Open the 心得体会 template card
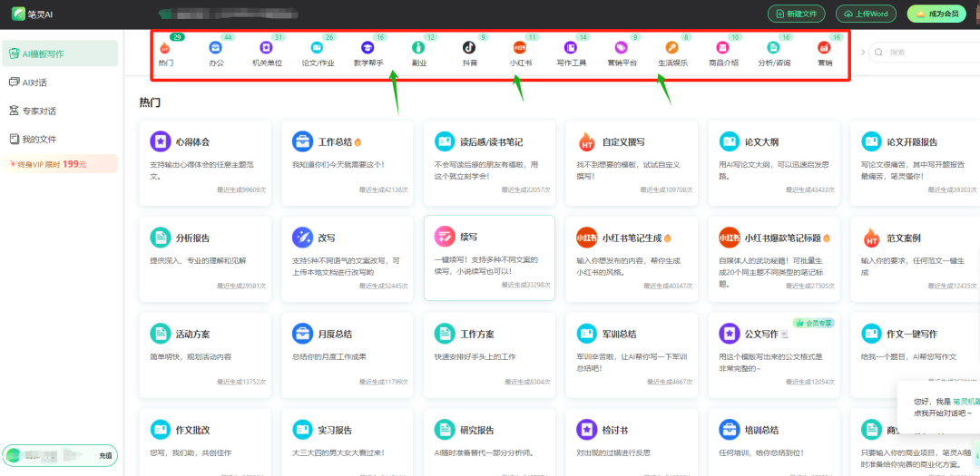980x476 pixels. tap(206, 162)
